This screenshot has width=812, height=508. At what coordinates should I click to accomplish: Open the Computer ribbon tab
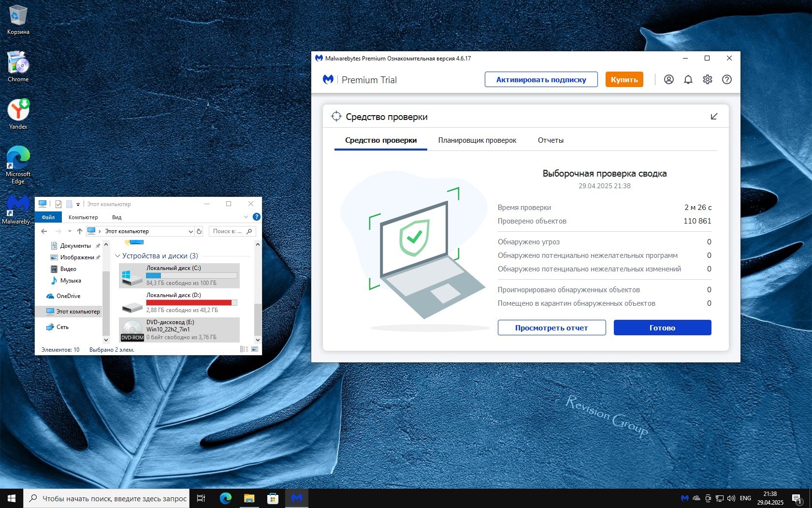83,217
